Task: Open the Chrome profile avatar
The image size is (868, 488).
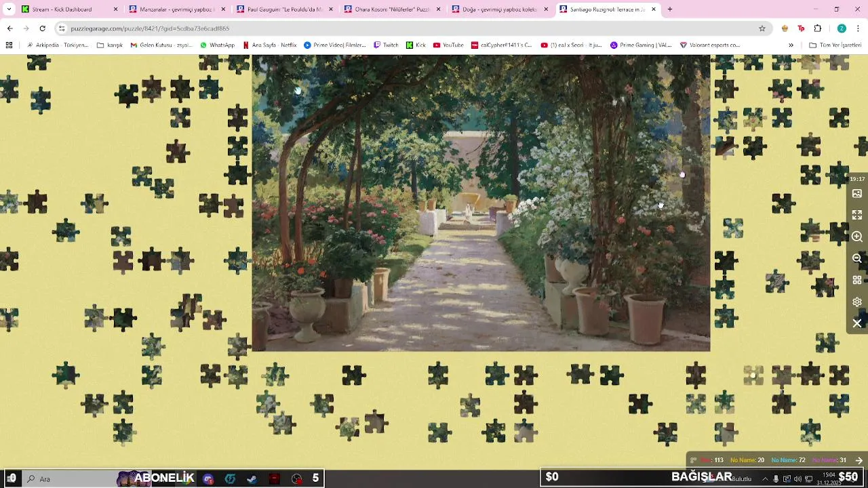Action: click(x=842, y=28)
